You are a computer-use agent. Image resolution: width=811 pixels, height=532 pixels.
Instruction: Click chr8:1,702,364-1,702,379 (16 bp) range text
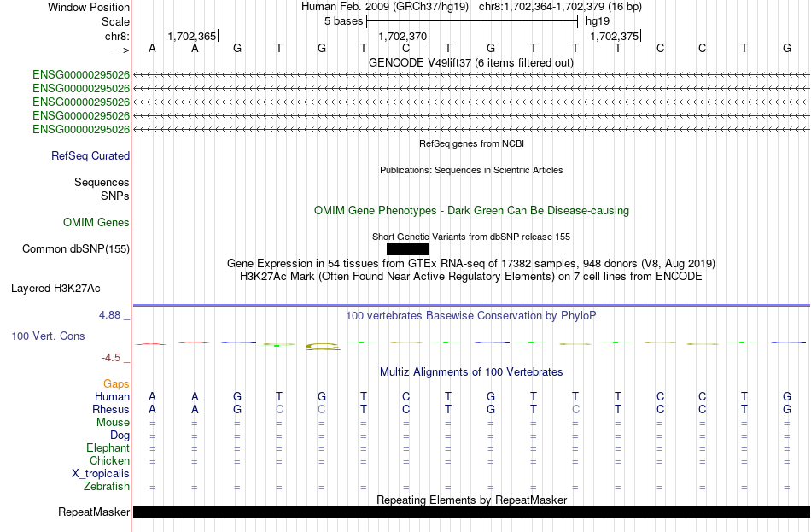point(560,7)
